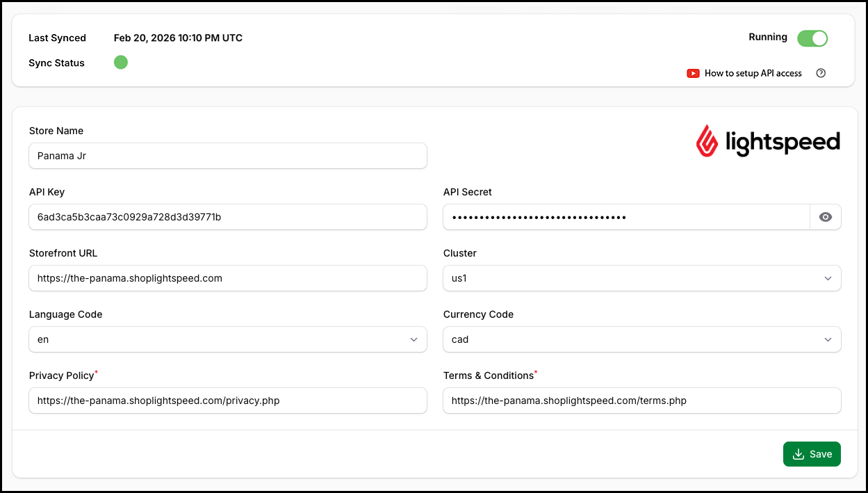Viewport: 868px width, 493px height.
Task: Click into the API Secret password field
Action: point(625,217)
